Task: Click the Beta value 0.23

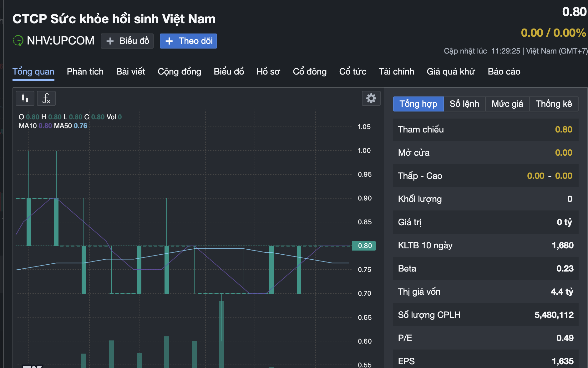Action: 565,268
